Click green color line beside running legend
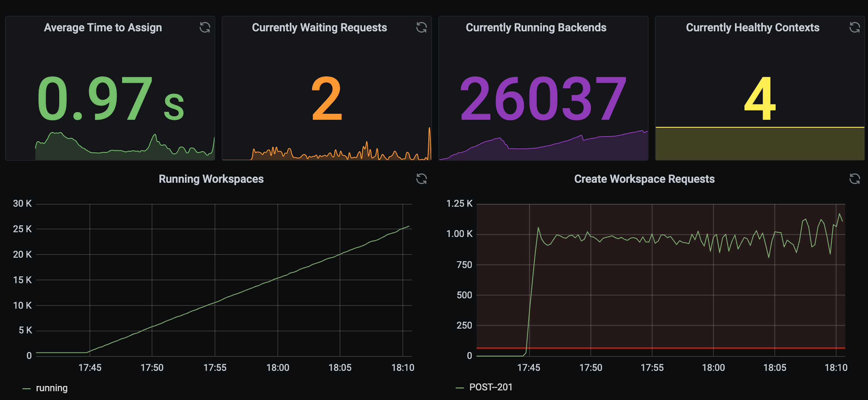The width and height of the screenshot is (868, 400). tap(26, 389)
